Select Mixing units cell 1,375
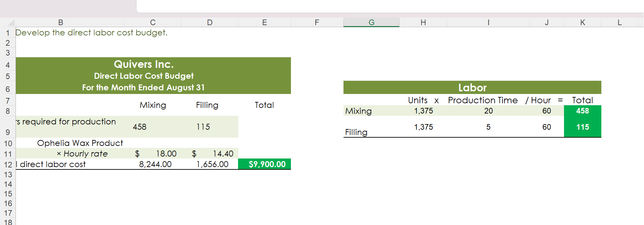 [423, 111]
